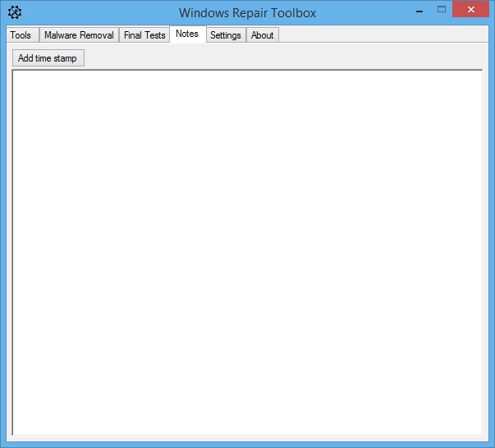Open the Malware Removal tab
495x448 pixels.
79,35
